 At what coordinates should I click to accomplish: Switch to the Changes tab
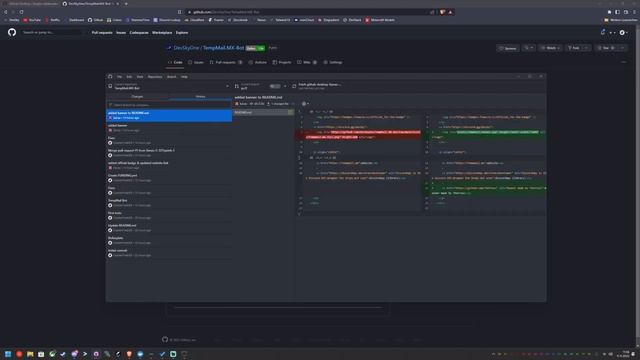(x=137, y=97)
